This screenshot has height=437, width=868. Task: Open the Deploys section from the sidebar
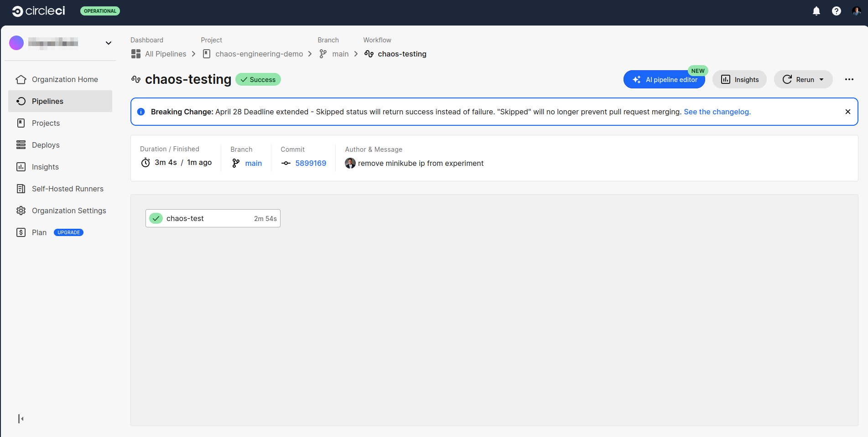pos(45,145)
